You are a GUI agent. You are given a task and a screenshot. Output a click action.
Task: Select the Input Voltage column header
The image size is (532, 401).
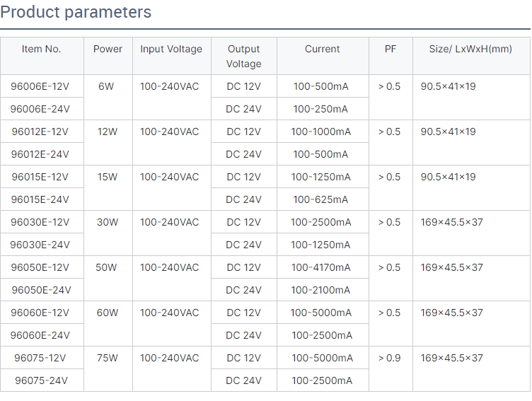point(171,50)
